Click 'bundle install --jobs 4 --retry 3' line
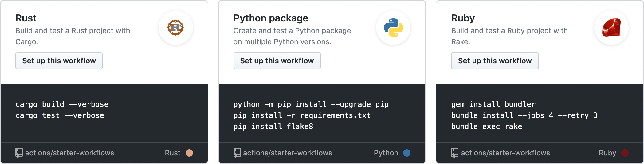The image size is (644, 164). click(x=524, y=115)
